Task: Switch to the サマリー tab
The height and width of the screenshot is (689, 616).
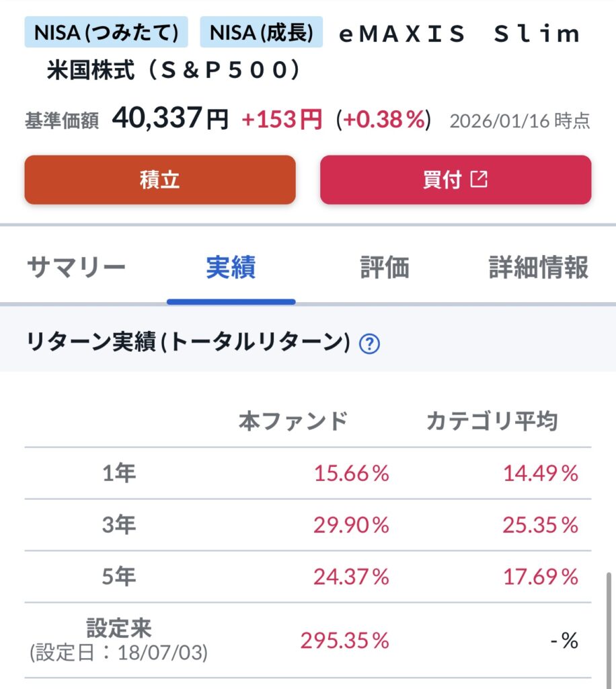Action: [76, 268]
